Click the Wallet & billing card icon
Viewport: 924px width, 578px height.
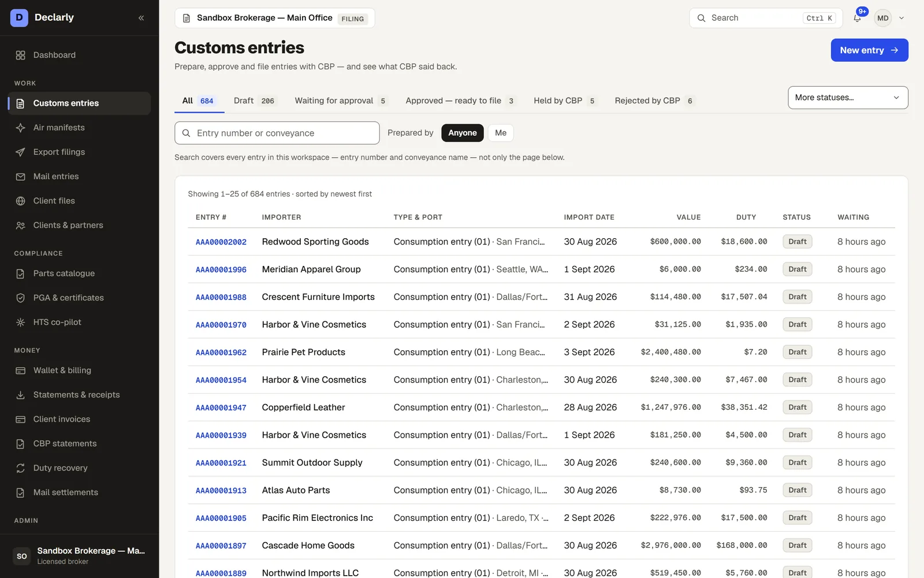tap(20, 370)
